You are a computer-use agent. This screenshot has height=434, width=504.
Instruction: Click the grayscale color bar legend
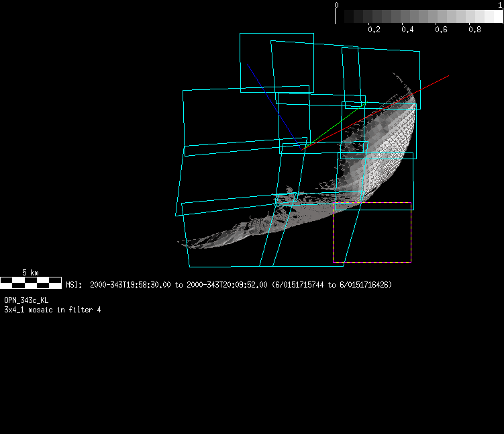click(419, 16)
